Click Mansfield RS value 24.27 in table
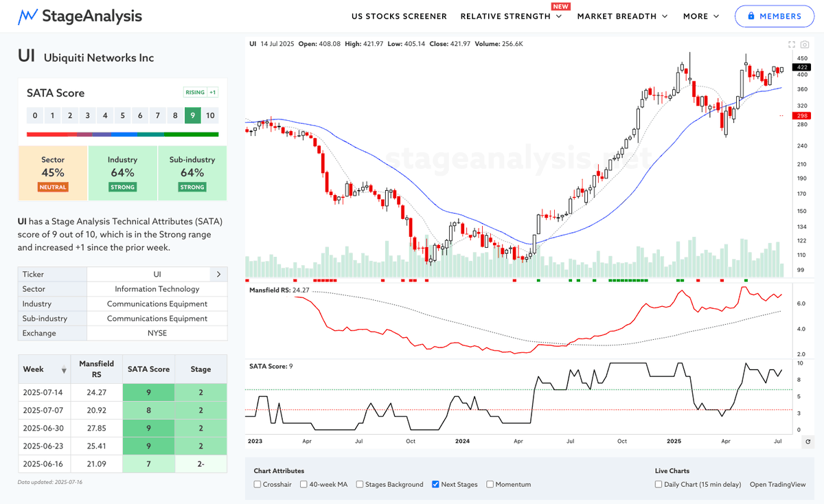This screenshot has width=824, height=504. pos(96,393)
